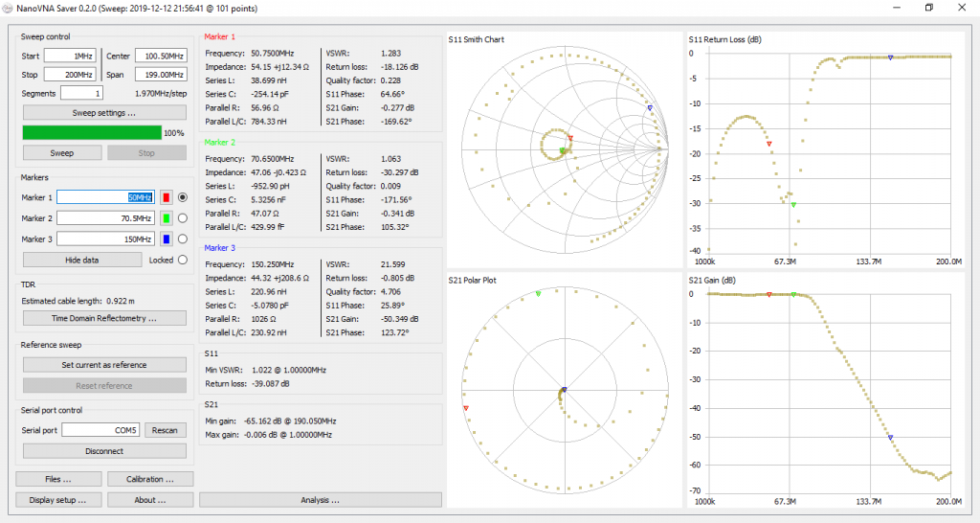The image size is (980, 523).
Task: Click the Marker 1 frequency field
Action: coord(105,197)
